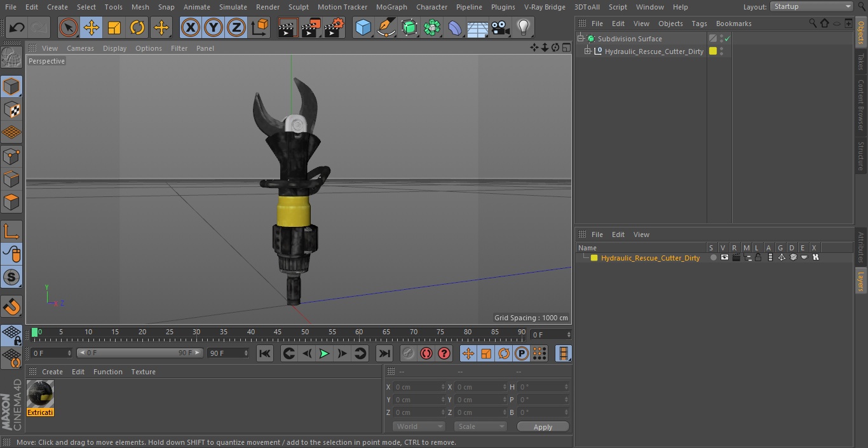Add a Light object
Viewport: 868px width, 448px height.
pos(524,27)
